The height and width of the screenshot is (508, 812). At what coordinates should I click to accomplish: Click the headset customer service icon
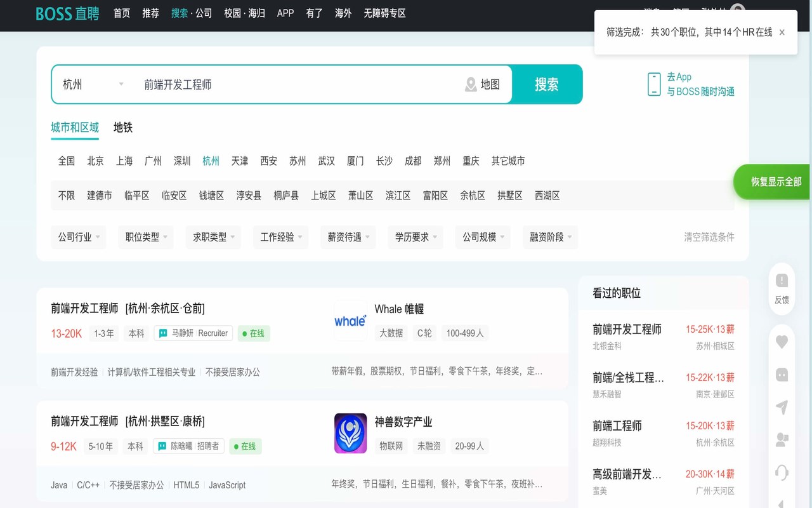782,472
